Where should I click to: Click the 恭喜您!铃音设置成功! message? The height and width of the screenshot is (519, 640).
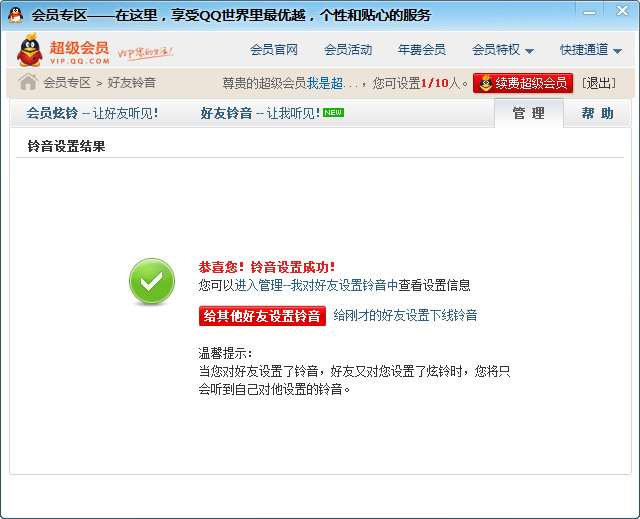pyautogui.click(x=267, y=267)
